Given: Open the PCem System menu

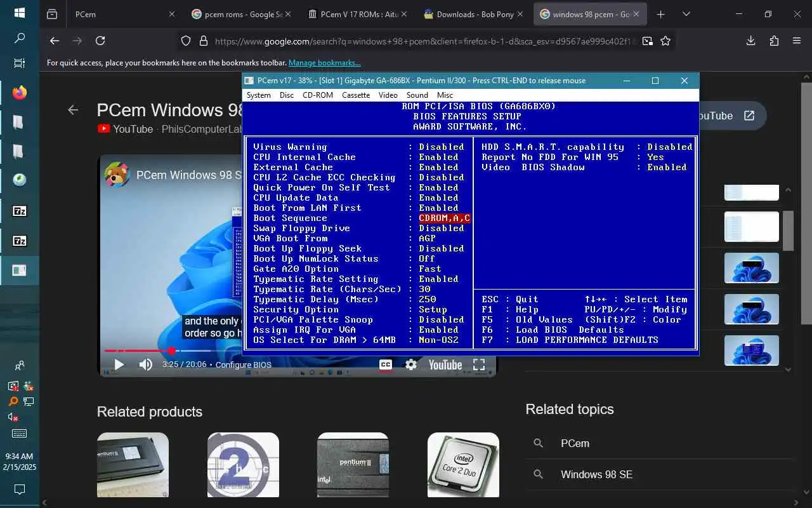Looking at the screenshot, I should [x=259, y=95].
